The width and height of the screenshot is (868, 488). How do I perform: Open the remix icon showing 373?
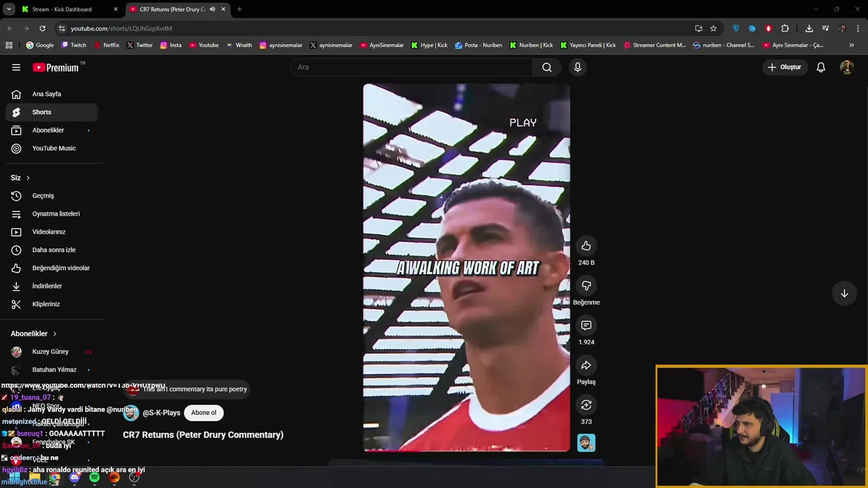click(586, 405)
